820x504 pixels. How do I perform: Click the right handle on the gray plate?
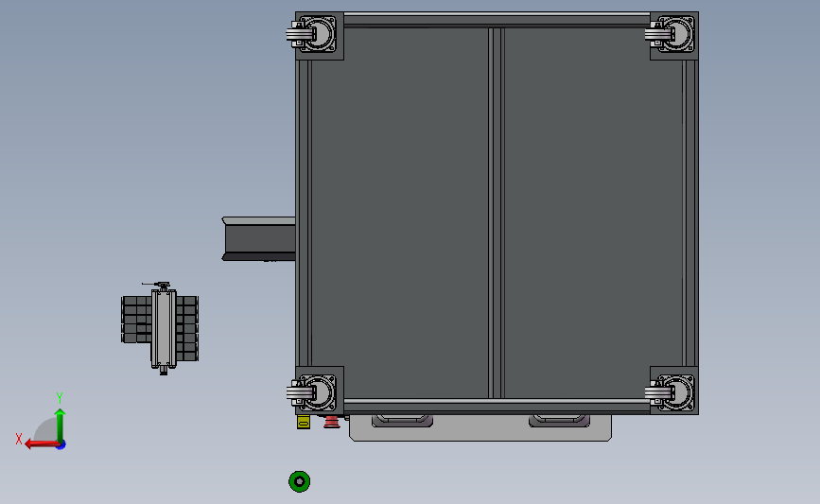(x=559, y=421)
